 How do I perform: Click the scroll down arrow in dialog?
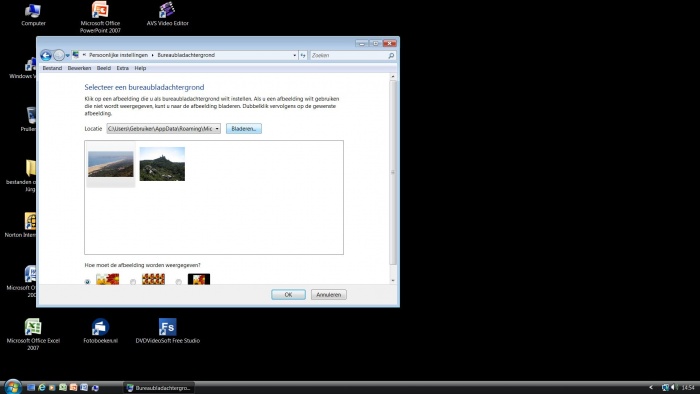(393, 281)
